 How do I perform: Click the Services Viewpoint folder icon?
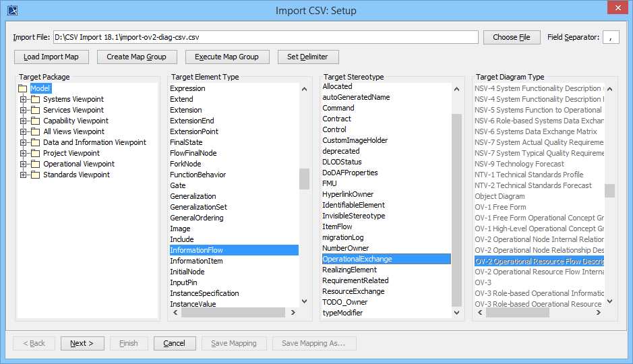(36, 110)
